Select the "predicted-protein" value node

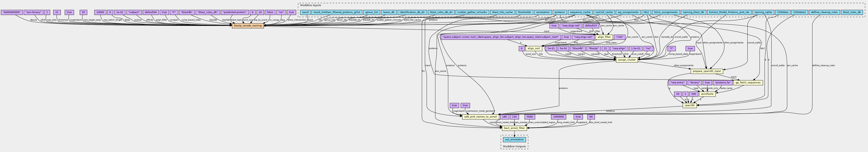[x=235, y=12]
